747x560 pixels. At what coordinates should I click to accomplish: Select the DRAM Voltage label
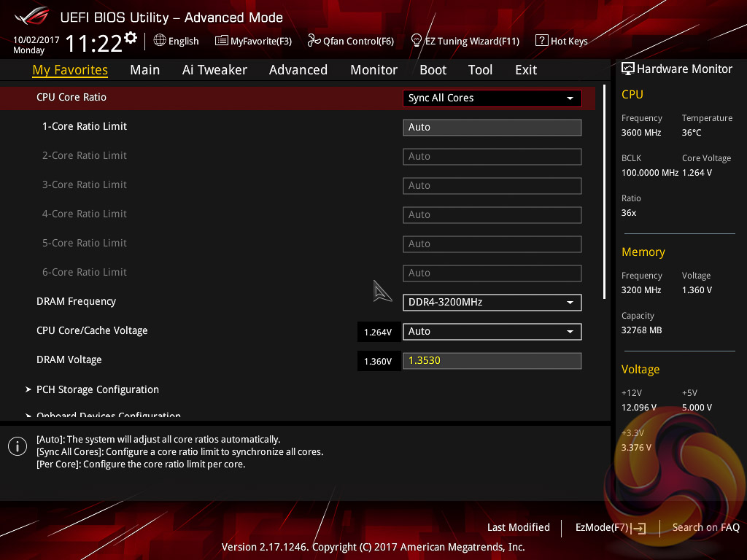[69, 359]
